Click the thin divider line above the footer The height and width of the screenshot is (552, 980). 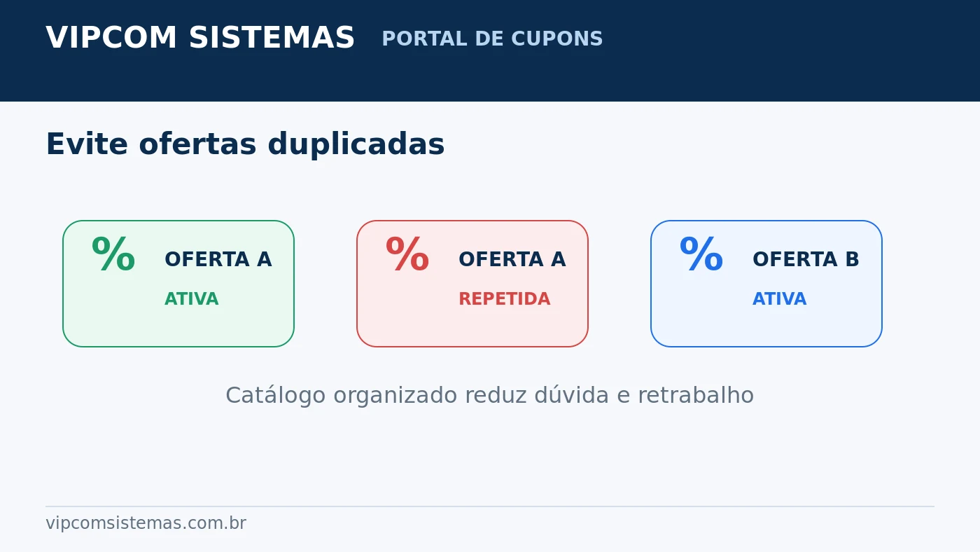(x=490, y=506)
